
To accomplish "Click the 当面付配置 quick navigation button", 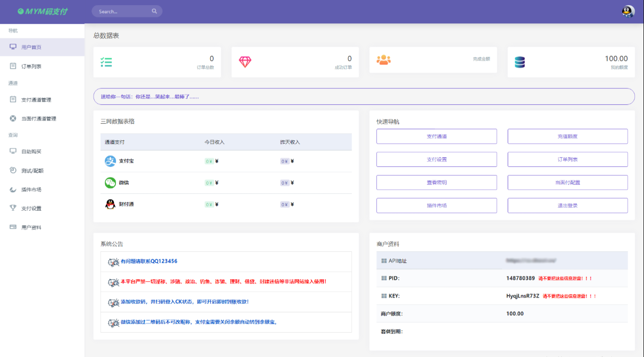I will [x=568, y=182].
